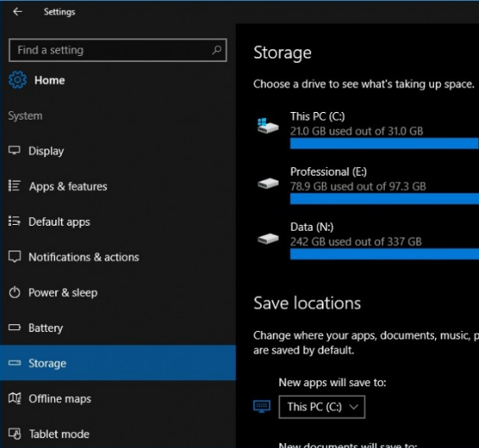Click the Professional (E:) drive icon

[x=268, y=183]
